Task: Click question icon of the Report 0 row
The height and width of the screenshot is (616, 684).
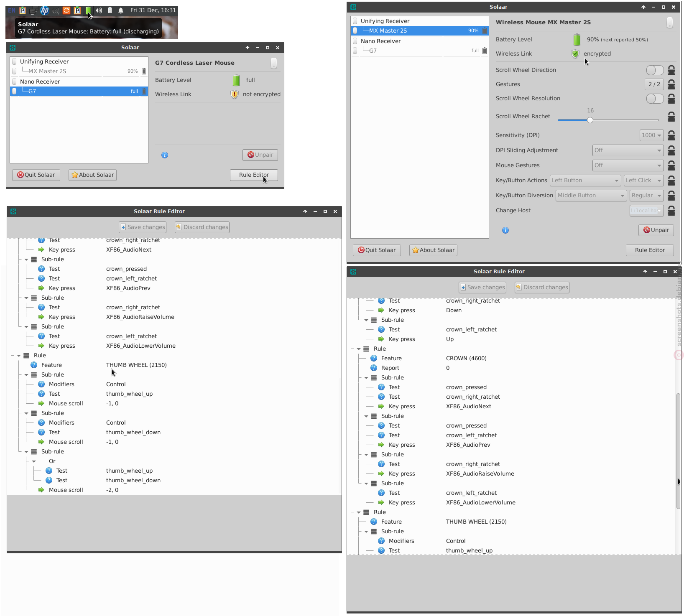Action: click(374, 368)
